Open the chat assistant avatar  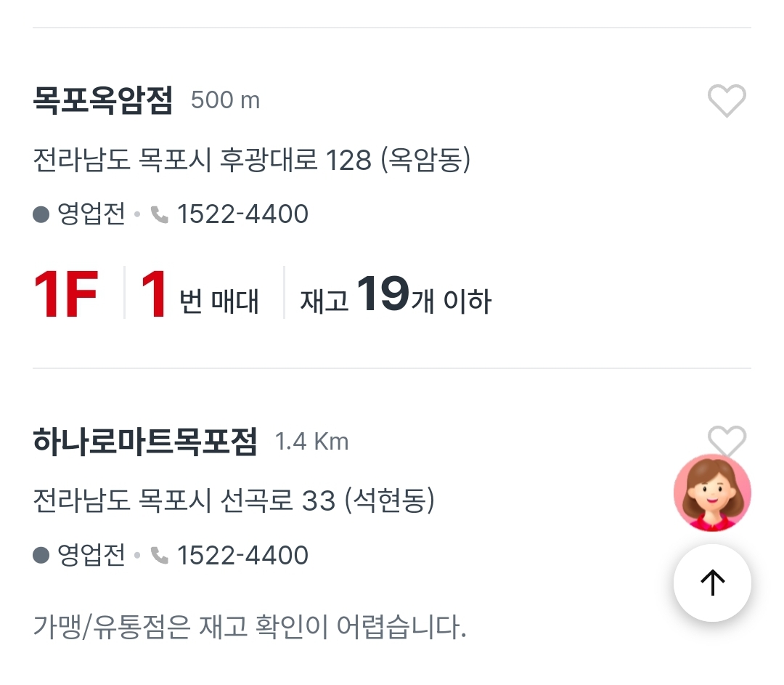pos(712,493)
